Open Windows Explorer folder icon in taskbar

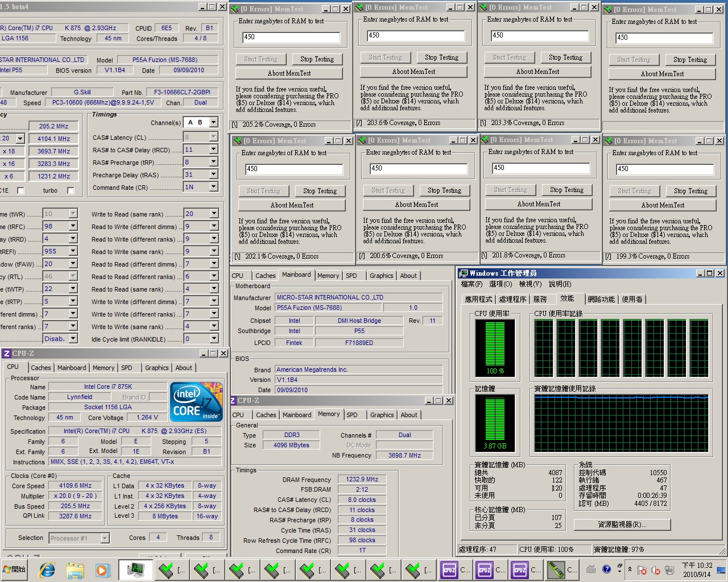click(x=75, y=569)
